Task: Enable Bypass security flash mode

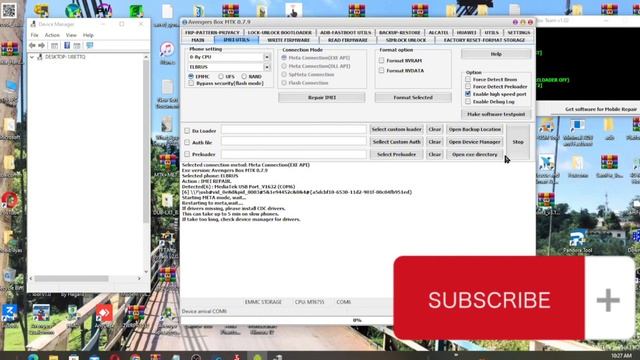Action: click(x=191, y=83)
